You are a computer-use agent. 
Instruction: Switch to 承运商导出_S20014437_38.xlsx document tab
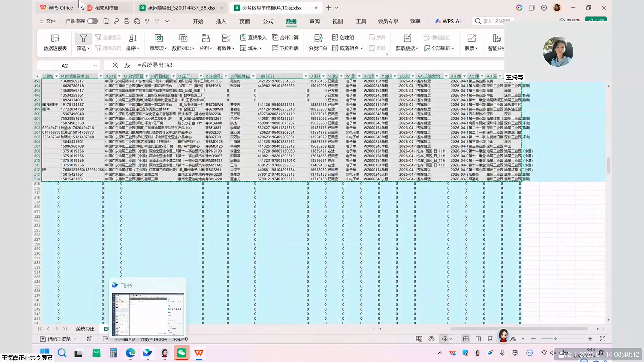tap(181, 8)
